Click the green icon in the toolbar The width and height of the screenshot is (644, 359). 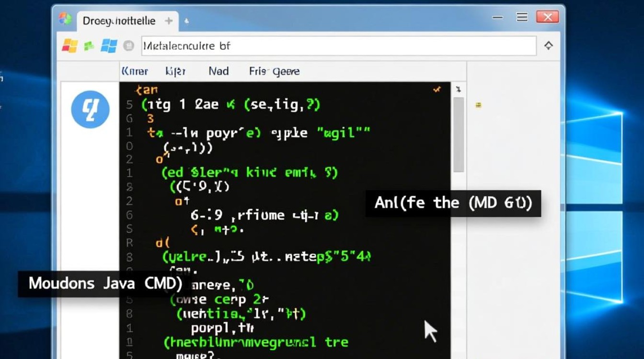point(89,46)
